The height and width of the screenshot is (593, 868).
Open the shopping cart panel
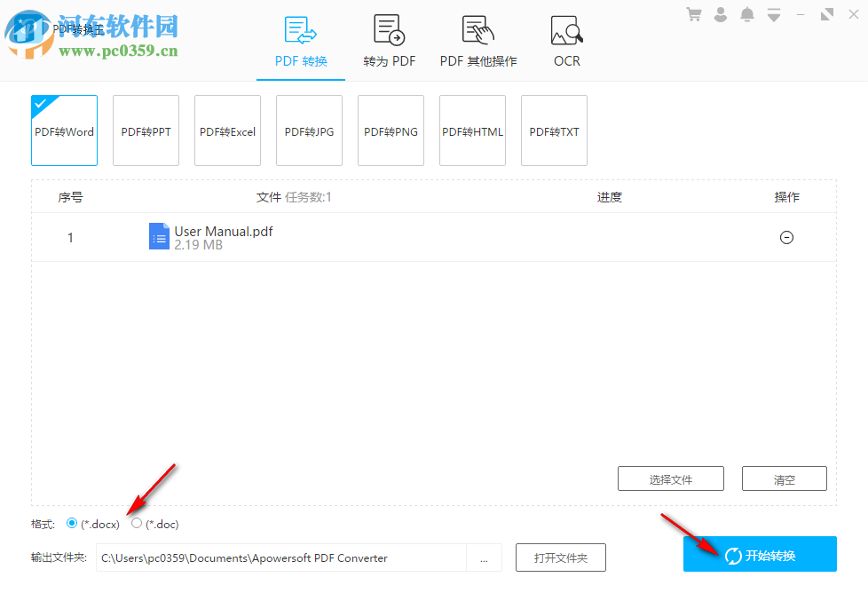point(693,14)
